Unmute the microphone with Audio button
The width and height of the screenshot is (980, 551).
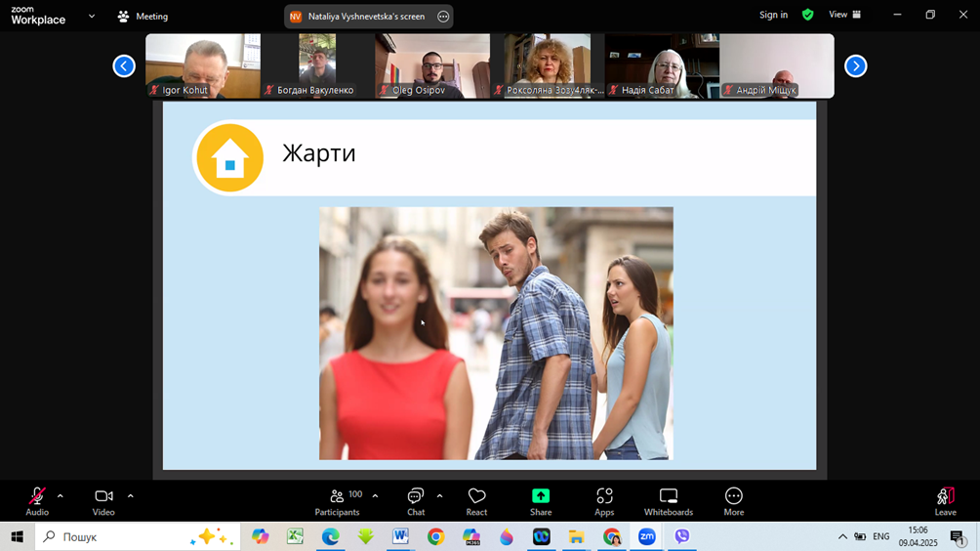37,501
